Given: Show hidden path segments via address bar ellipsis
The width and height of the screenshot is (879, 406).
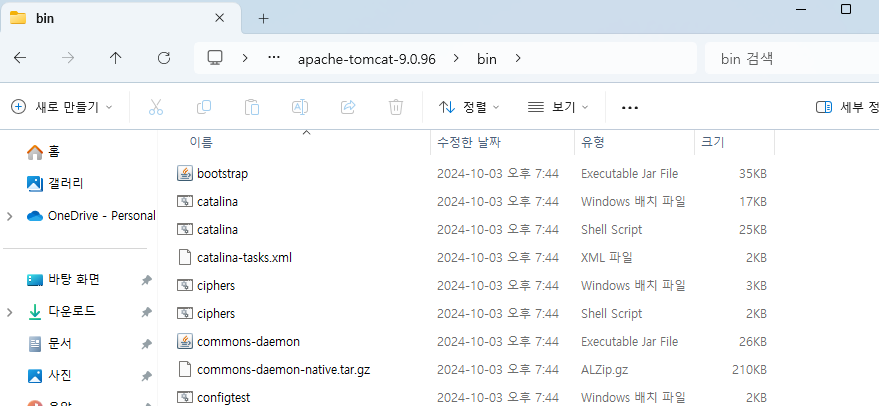Looking at the screenshot, I should pyautogui.click(x=274, y=58).
